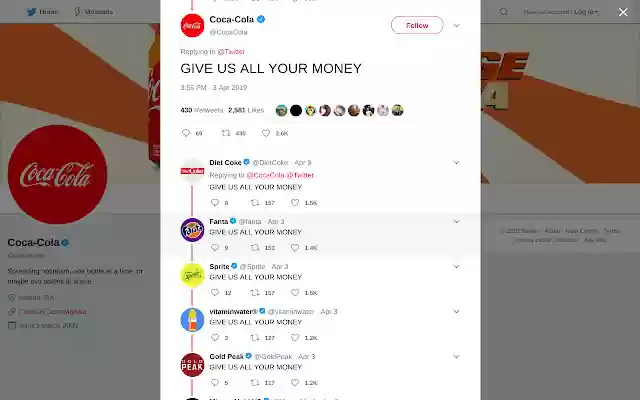
Task: Follow the Coca-Cola account
Action: [x=417, y=25]
